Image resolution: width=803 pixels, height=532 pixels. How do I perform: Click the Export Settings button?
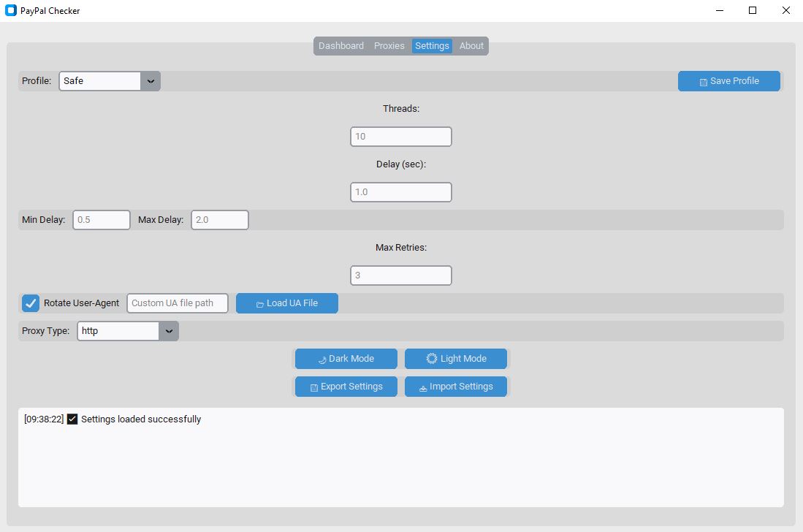pyautogui.click(x=346, y=387)
